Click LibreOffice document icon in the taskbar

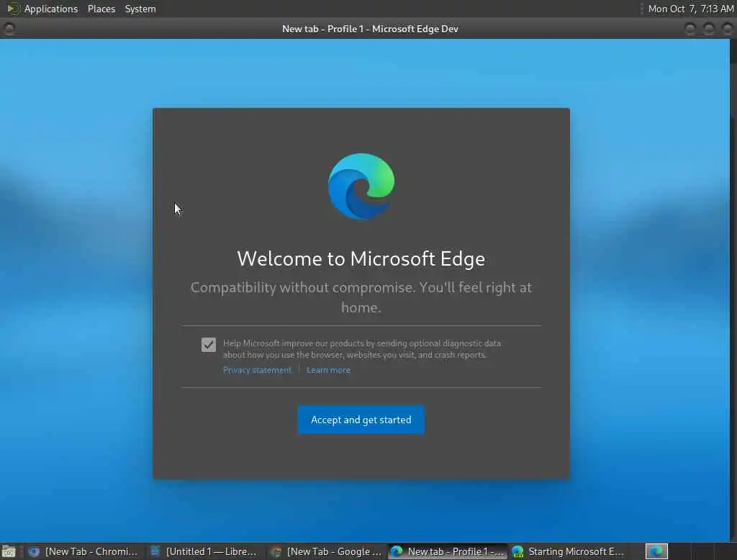pos(155,551)
